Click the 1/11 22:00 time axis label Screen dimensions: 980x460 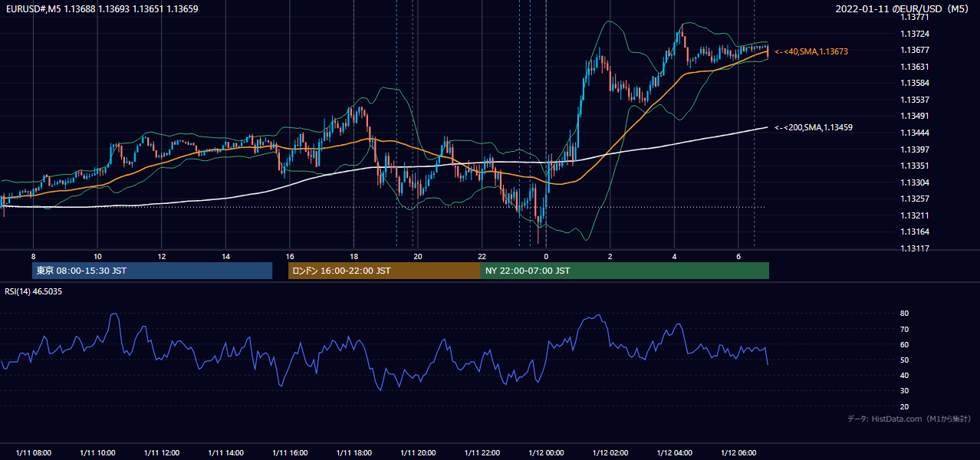tap(482, 453)
